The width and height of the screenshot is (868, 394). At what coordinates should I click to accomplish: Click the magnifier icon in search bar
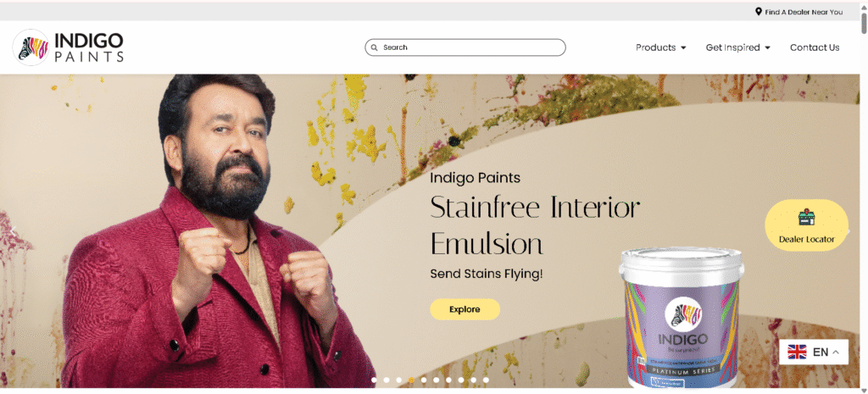pos(374,47)
